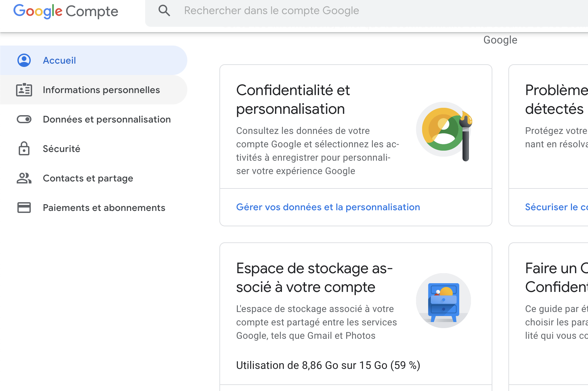This screenshot has height=391, width=588.
Task: Click the Google Compte logo
Action: pyautogui.click(x=66, y=11)
